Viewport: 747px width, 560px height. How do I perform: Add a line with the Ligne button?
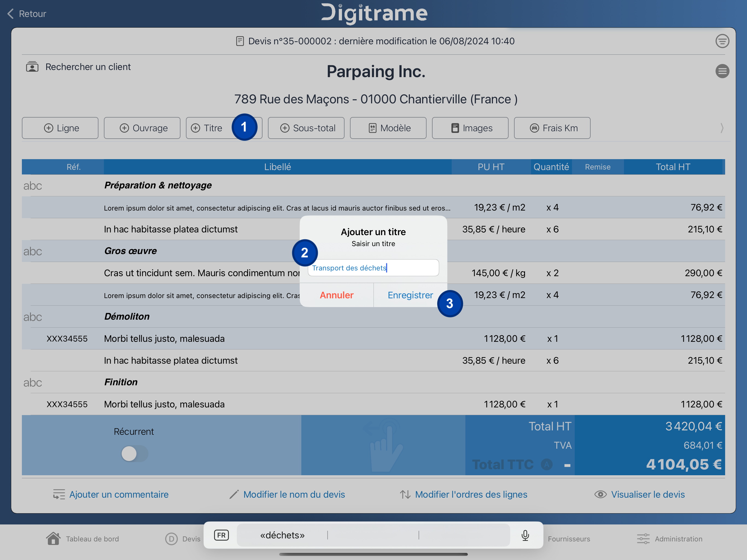point(60,128)
